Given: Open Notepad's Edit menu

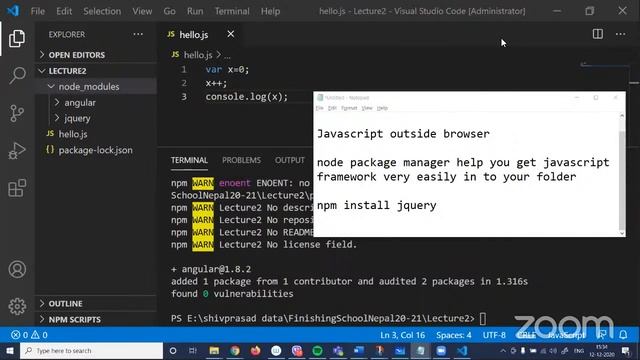Looking at the screenshot, I should tap(332, 108).
